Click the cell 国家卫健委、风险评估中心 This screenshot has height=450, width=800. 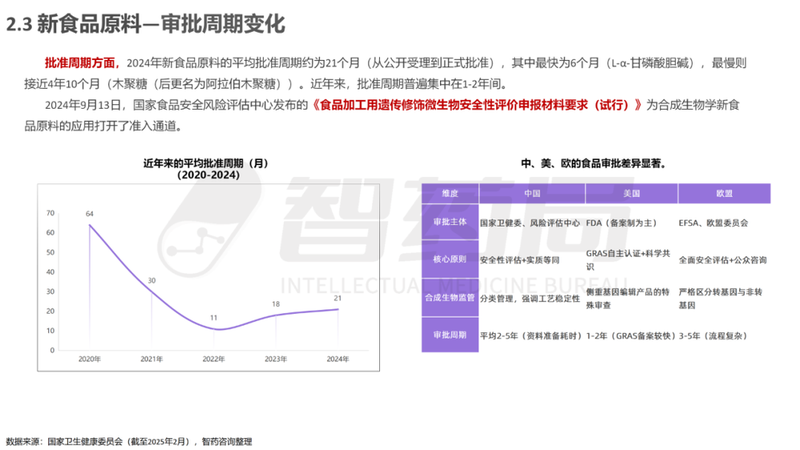pos(530,223)
